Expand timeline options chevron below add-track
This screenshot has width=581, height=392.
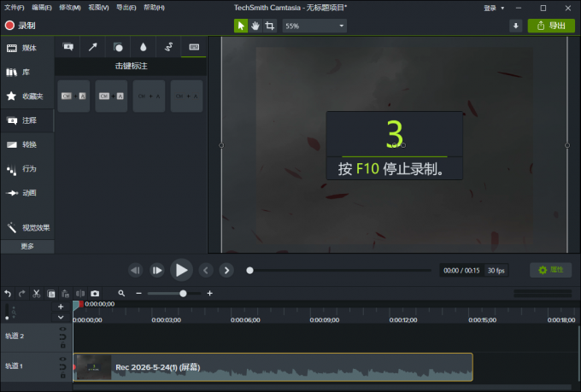[x=61, y=318]
